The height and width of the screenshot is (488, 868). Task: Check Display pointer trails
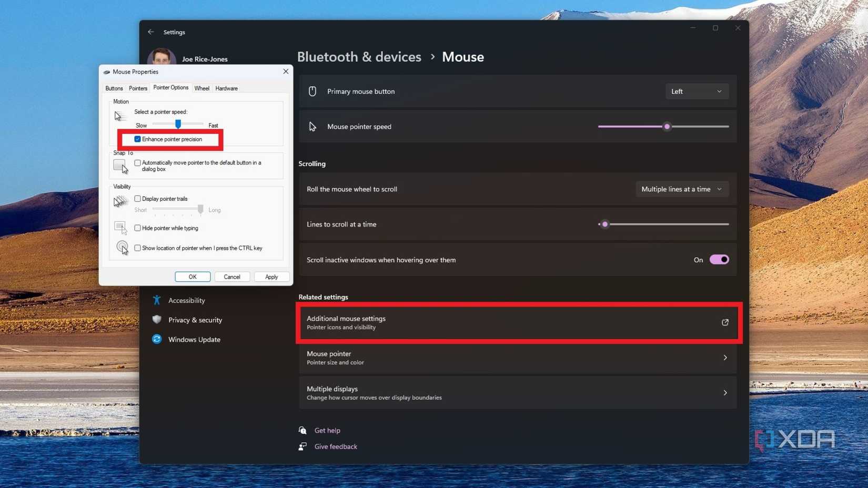click(x=137, y=199)
